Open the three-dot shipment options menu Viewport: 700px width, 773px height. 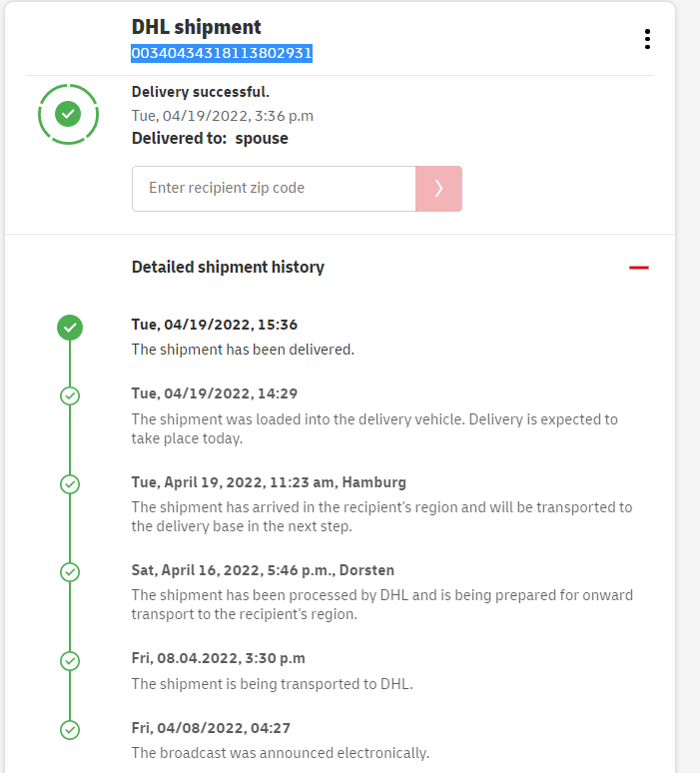(647, 39)
